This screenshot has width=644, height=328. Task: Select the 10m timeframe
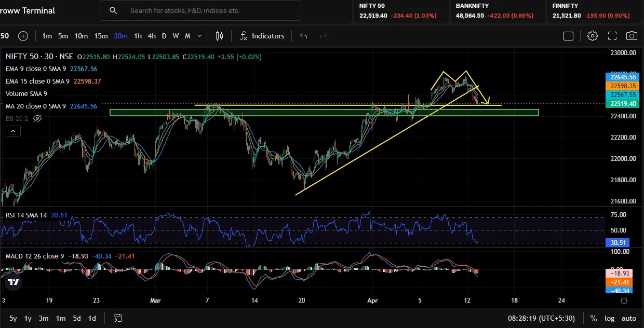tap(81, 36)
